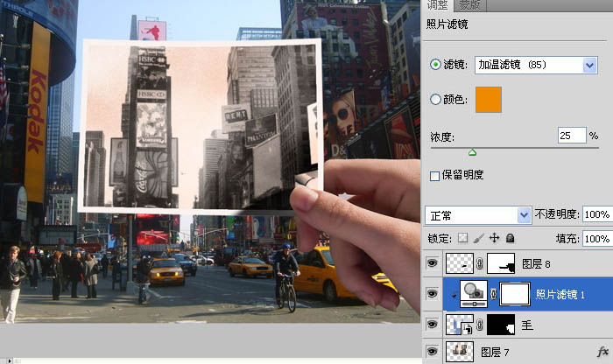Image resolution: width=613 pixels, height=364 pixels.
Task: Click lock transparent pixels icon
Action: tap(464, 238)
